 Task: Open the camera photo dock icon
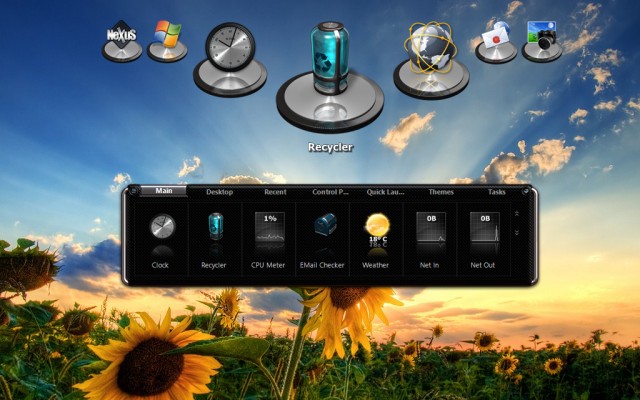coord(542,41)
